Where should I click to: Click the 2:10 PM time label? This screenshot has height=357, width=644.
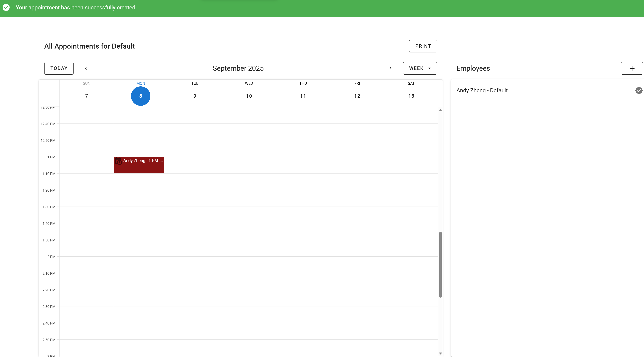click(49, 273)
